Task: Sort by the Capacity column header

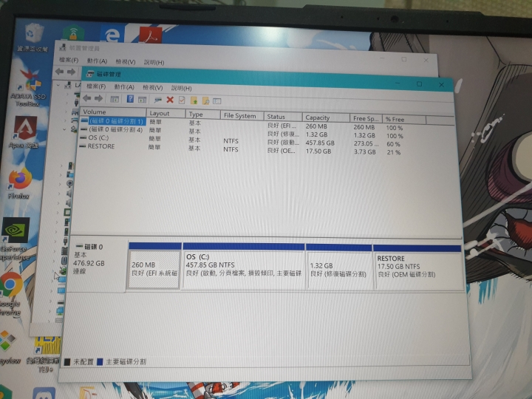Action: click(326, 117)
